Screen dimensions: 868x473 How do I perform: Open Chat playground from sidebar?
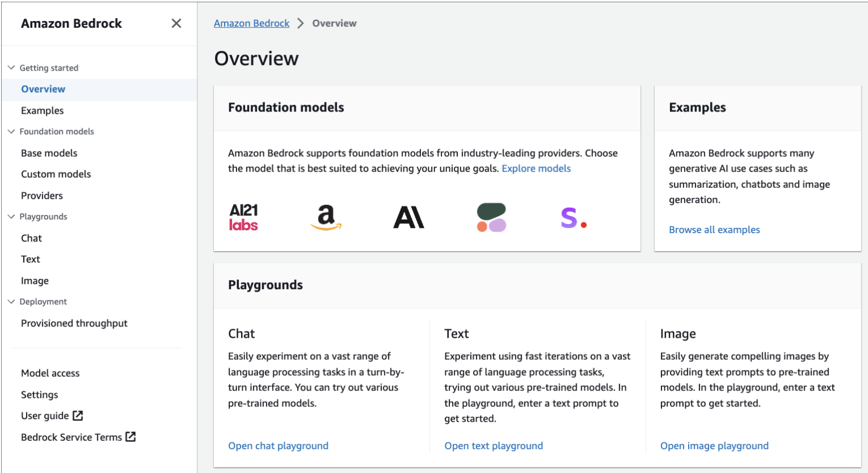32,238
